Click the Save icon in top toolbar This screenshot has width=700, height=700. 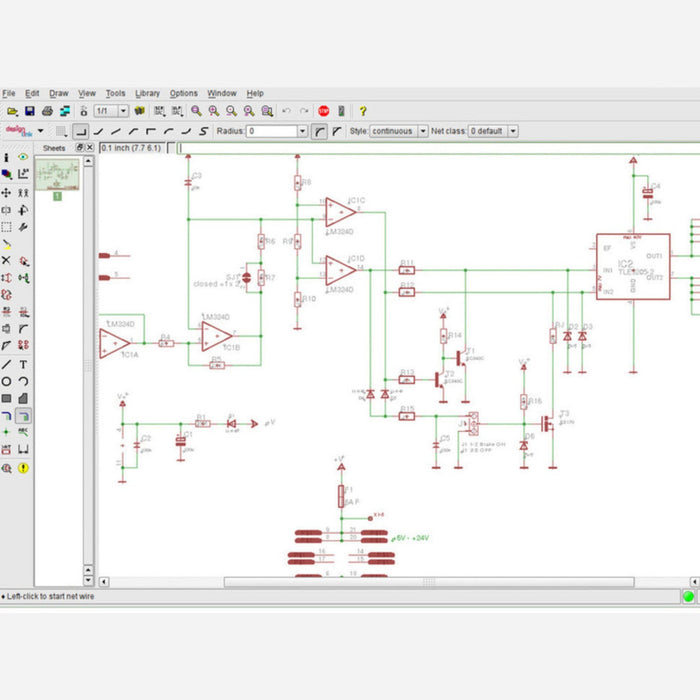pos(29,111)
